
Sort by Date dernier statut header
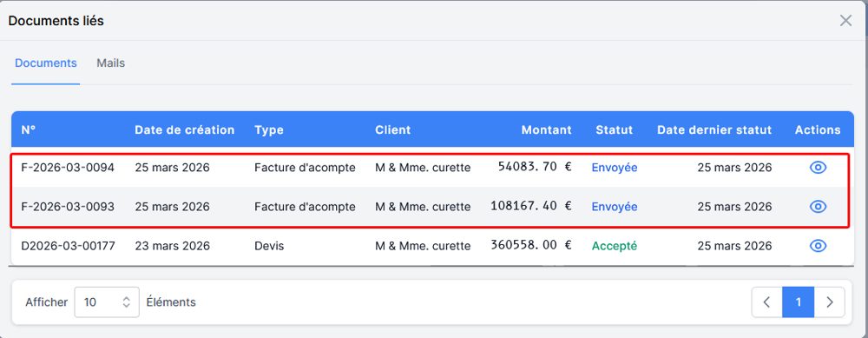[714, 129]
